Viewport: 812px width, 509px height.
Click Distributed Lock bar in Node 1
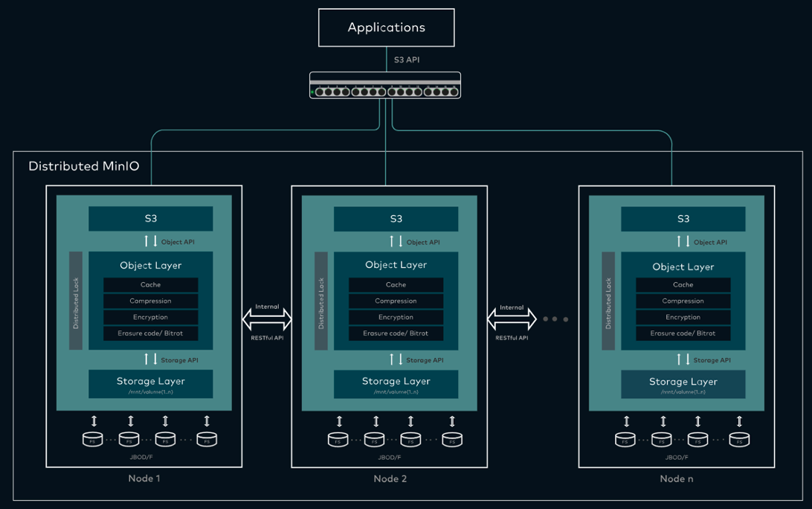[x=76, y=301]
